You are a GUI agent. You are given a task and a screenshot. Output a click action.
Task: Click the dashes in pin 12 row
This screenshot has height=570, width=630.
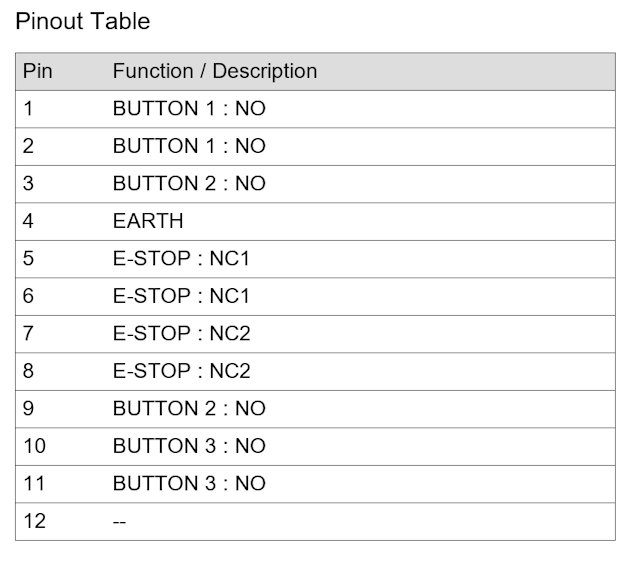click(x=120, y=522)
